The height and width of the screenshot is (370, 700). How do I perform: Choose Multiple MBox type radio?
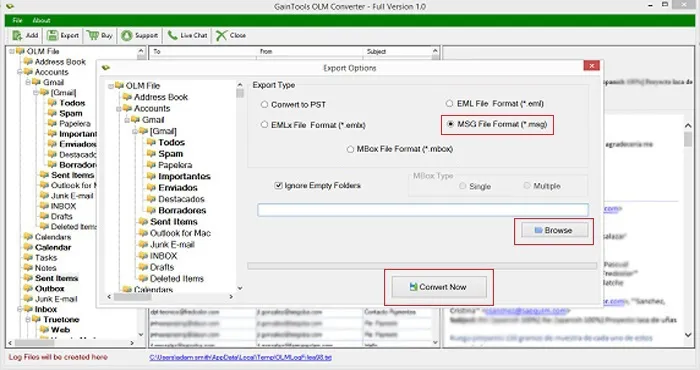click(527, 186)
